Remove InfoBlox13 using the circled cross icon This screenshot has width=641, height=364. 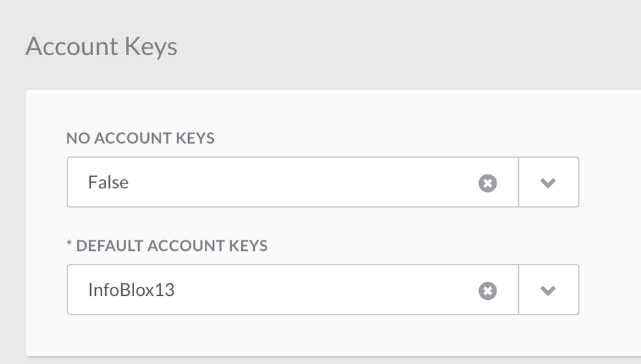(487, 291)
